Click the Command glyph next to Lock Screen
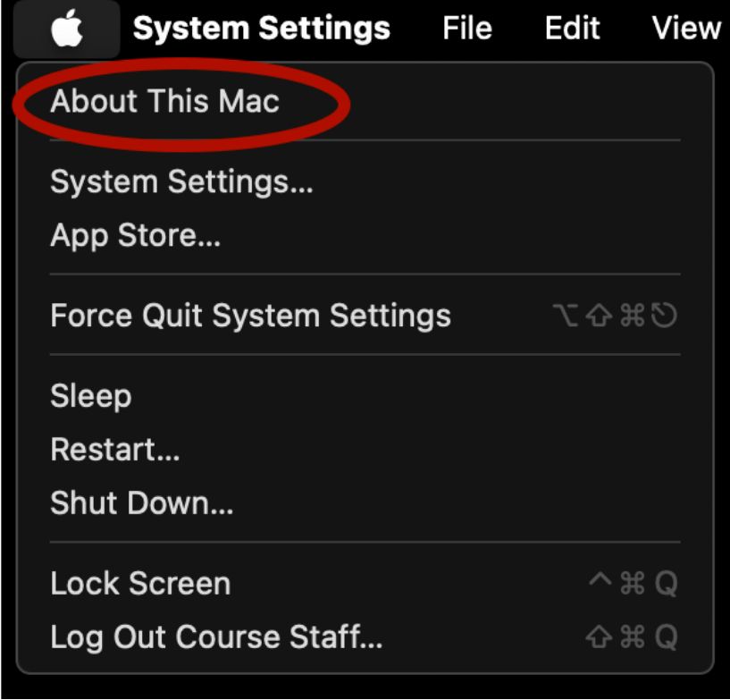The width and height of the screenshot is (730, 700). (x=631, y=582)
